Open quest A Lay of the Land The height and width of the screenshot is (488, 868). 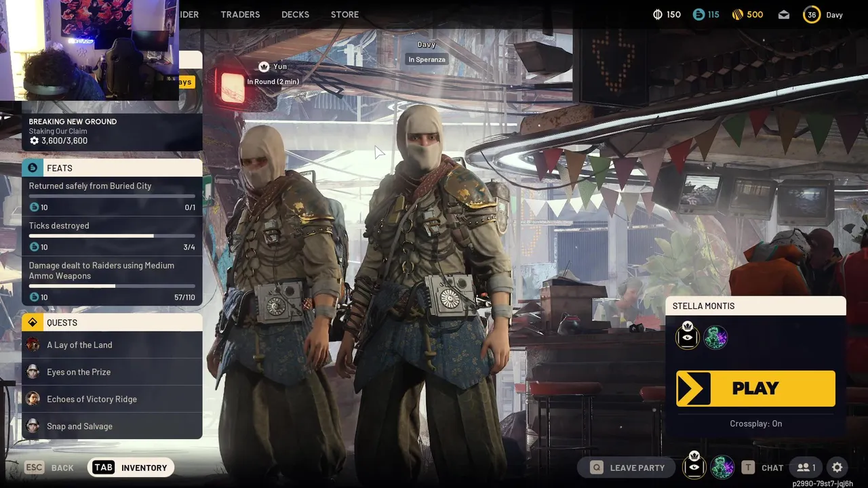[112, 345]
